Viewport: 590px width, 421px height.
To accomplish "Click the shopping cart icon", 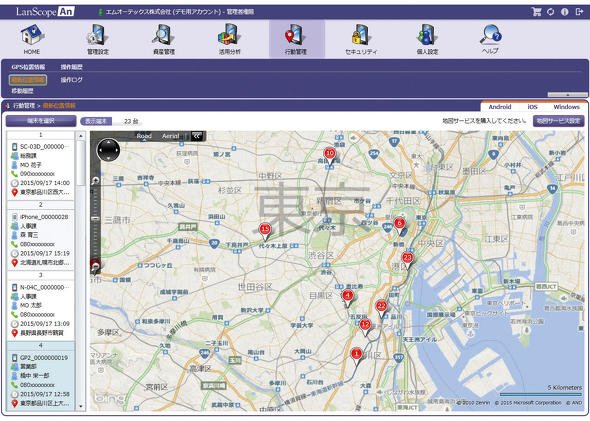I will click(537, 12).
